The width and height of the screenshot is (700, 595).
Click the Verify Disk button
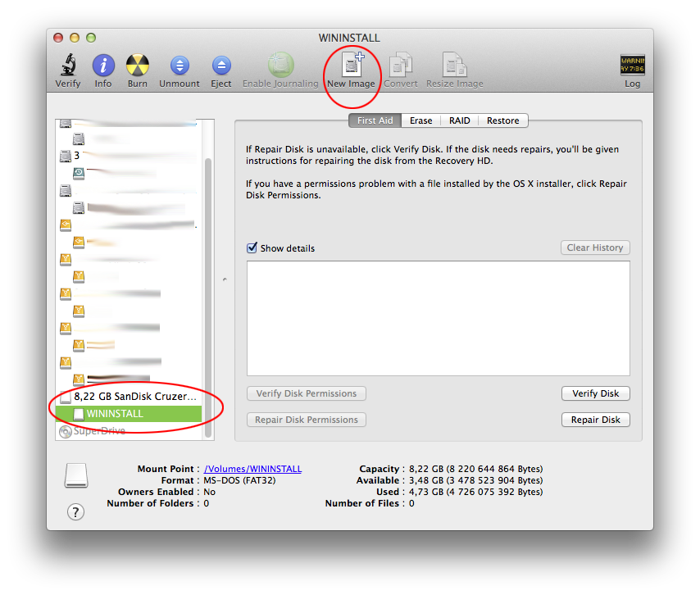pyautogui.click(x=596, y=393)
